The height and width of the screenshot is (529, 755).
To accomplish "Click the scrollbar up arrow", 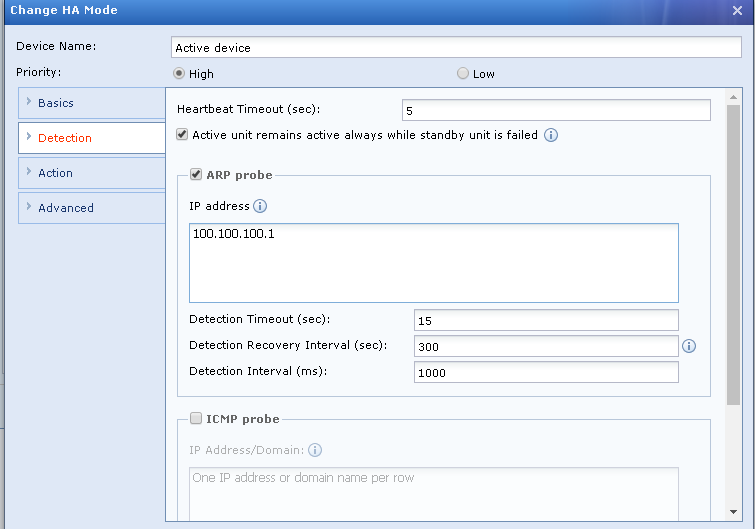I will [x=733, y=97].
